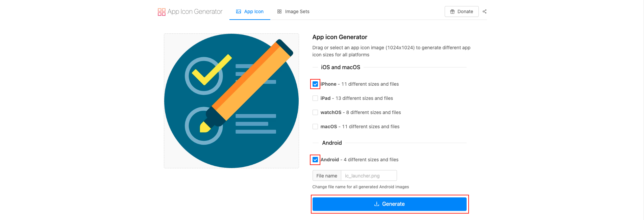Uncheck the Android checkbox
The height and width of the screenshot is (220, 644).
click(x=315, y=160)
